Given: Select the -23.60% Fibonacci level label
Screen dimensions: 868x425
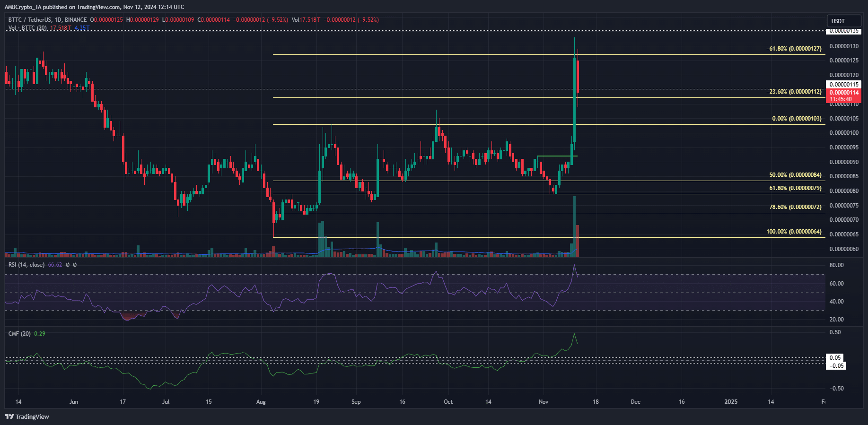Looking at the screenshot, I should pyautogui.click(x=793, y=92).
